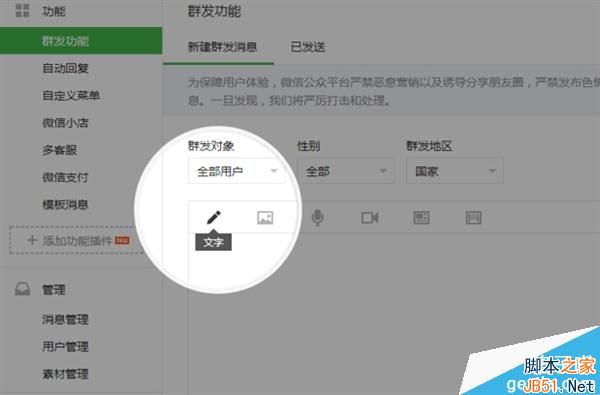This screenshot has width=600, height=395.
Task: Click the 管理 inbox icon
Action: pyautogui.click(x=22, y=289)
